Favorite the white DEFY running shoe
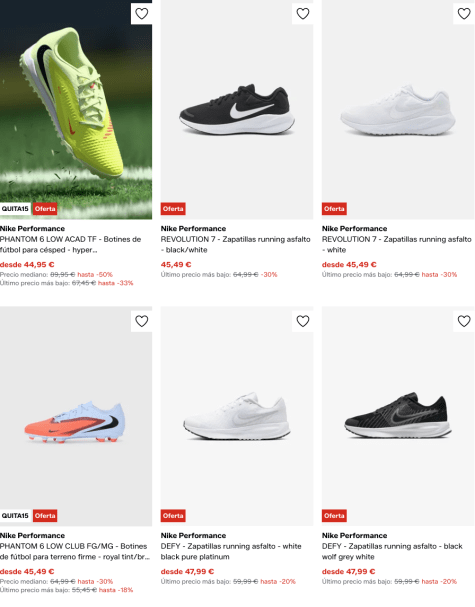Viewport: 475px width, 607px height. [x=302, y=321]
